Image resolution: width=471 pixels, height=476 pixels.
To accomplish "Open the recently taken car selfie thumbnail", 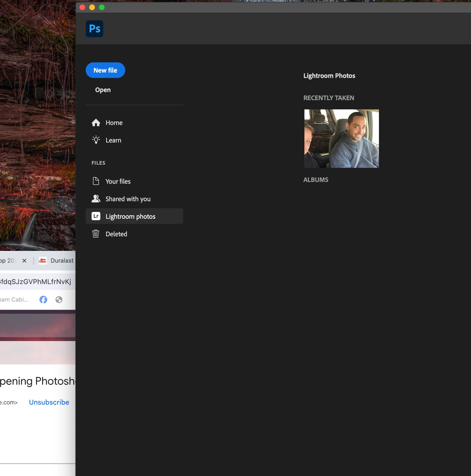I will coord(341,138).
